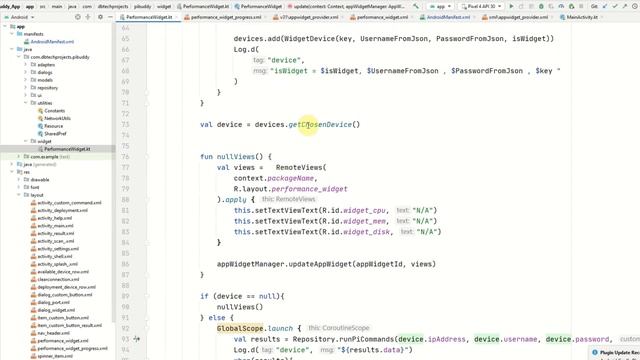Click the Select Opened File target icon
Image resolution: width=640 pixels, height=360 pixels.
[78, 17]
